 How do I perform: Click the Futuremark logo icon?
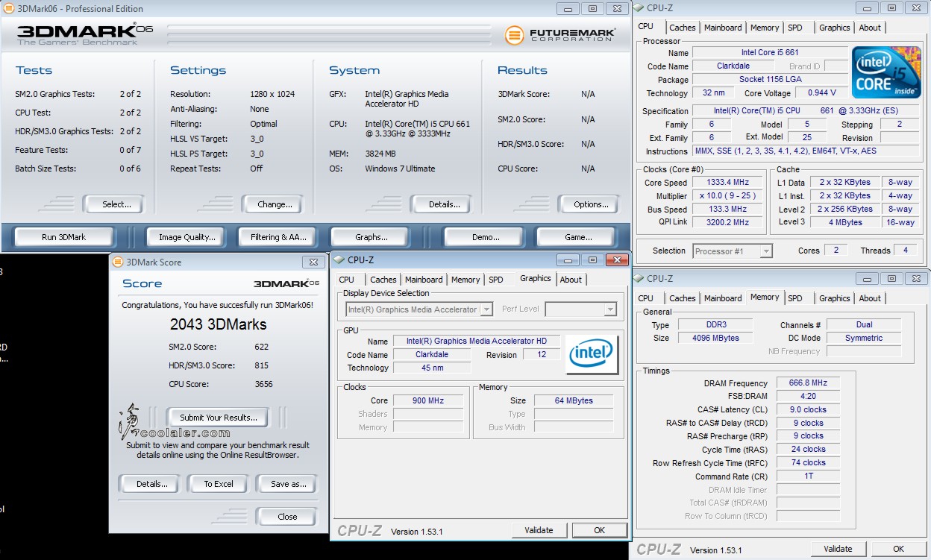514,35
